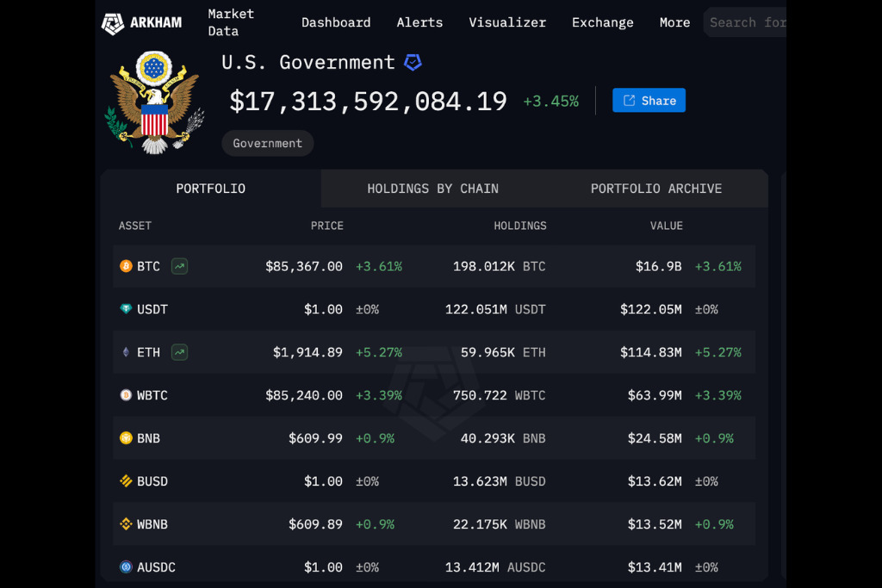Click the WBTC price $85,240.00
The image size is (882, 588).
coord(304,395)
